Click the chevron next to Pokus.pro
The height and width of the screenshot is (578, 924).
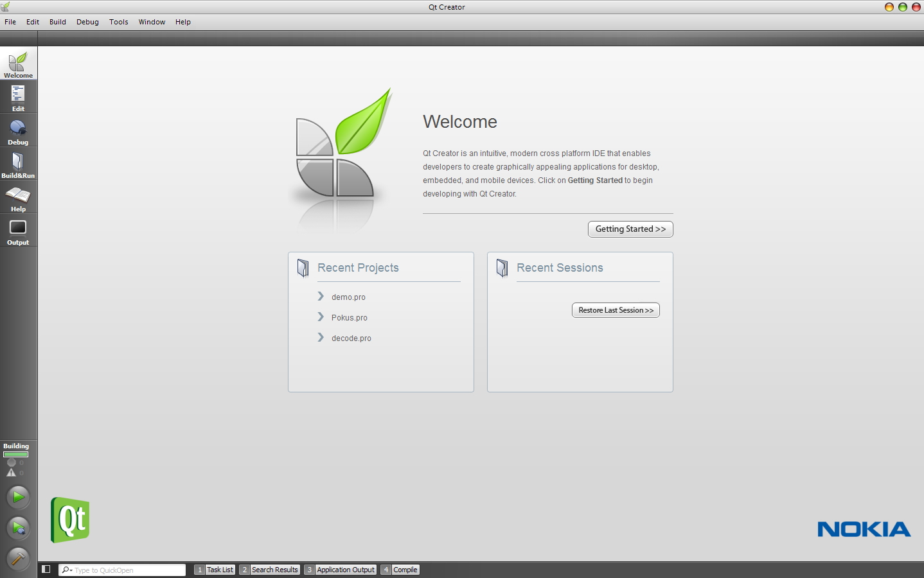(x=321, y=317)
